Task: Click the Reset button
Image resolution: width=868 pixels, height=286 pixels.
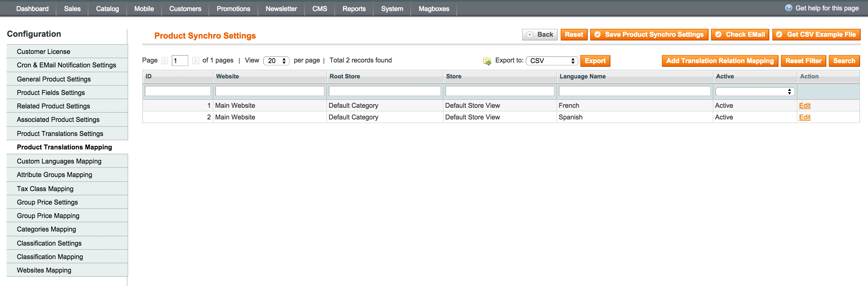Action: tap(574, 35)
